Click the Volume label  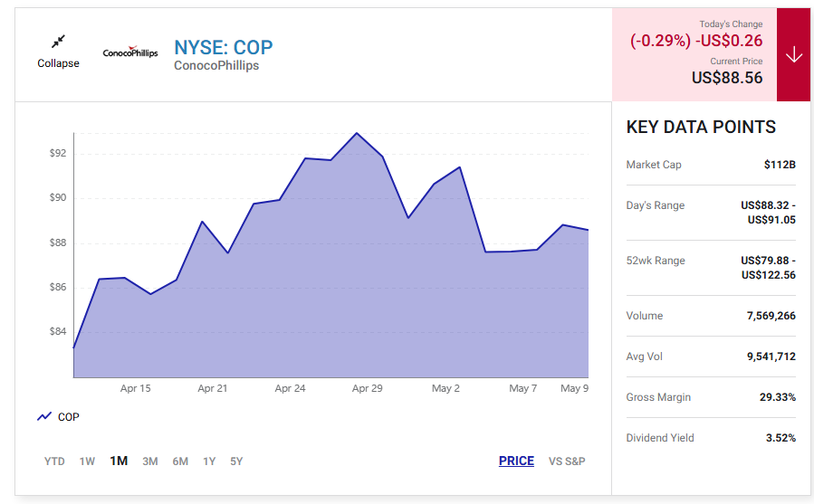coord(645,316)
